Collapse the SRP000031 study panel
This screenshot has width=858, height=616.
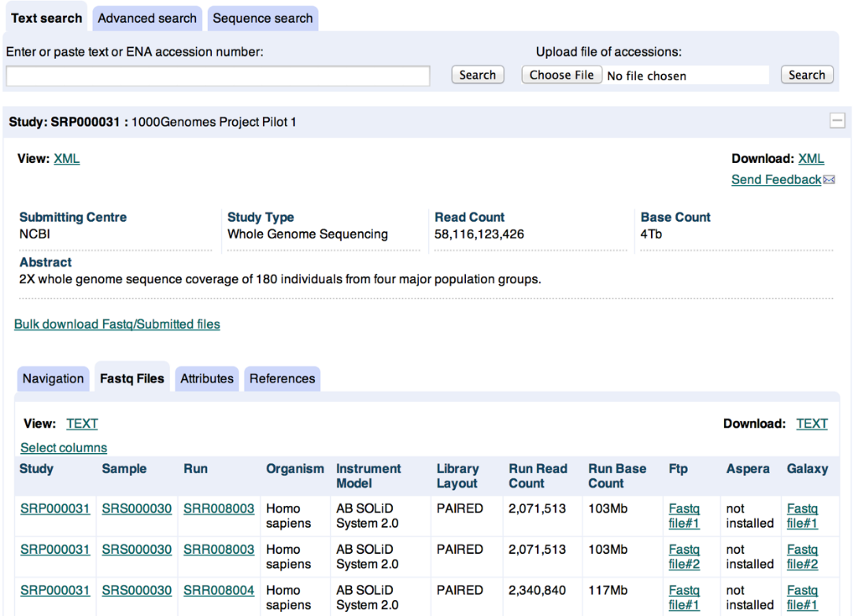tap(838, 121)
